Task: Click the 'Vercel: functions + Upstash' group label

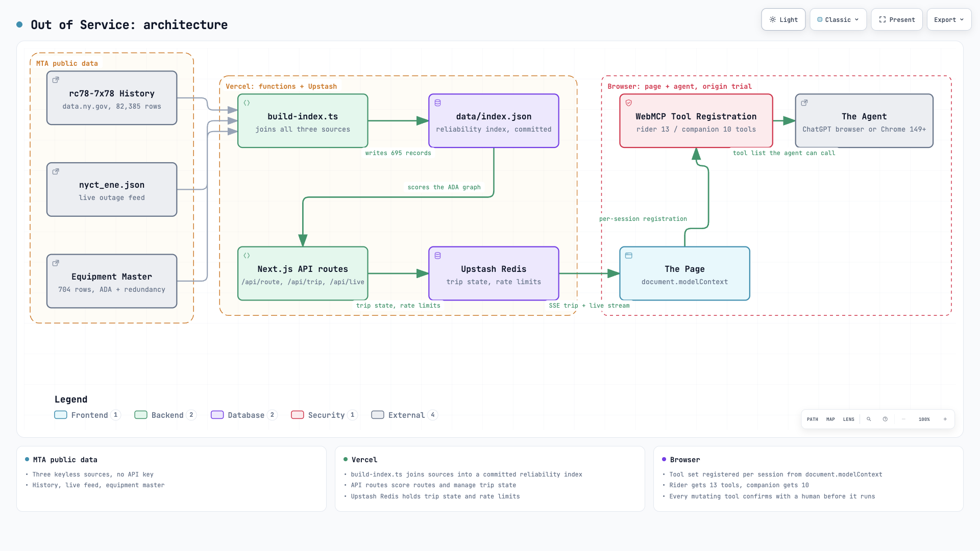Action: pyautogui.click(x=281, y=86)
